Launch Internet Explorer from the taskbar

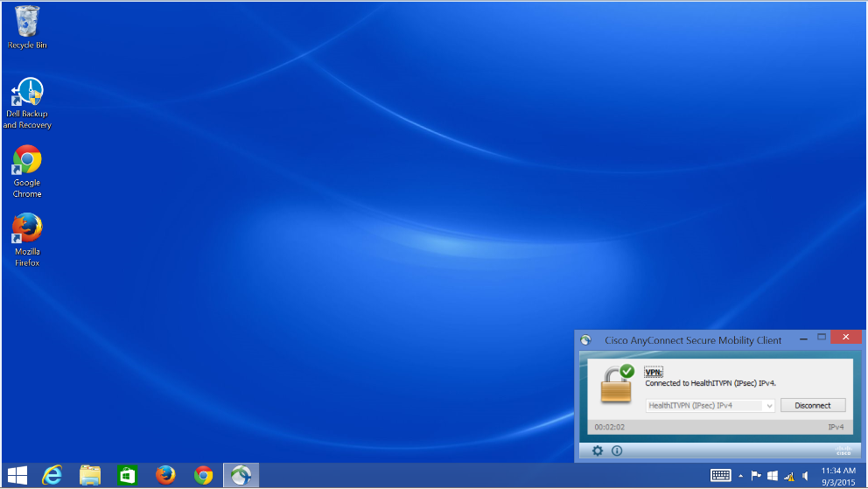[x=52, y=475]
